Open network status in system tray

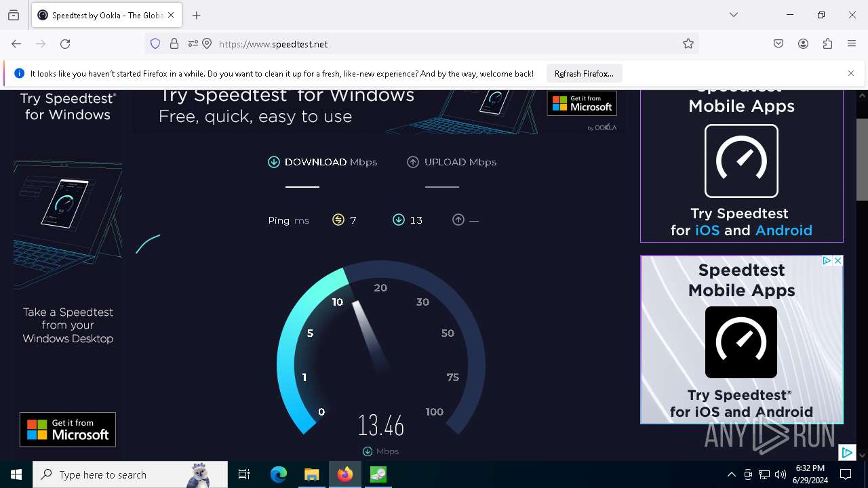point(764,475)
